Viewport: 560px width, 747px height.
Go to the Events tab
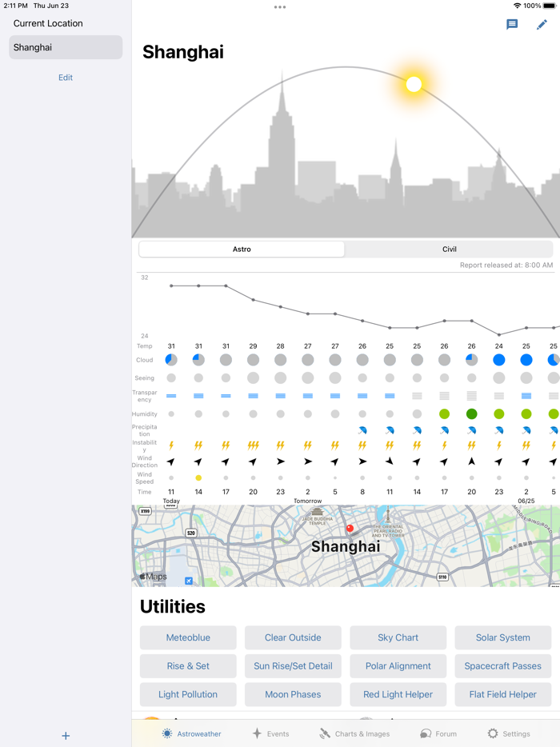point(270,733)
